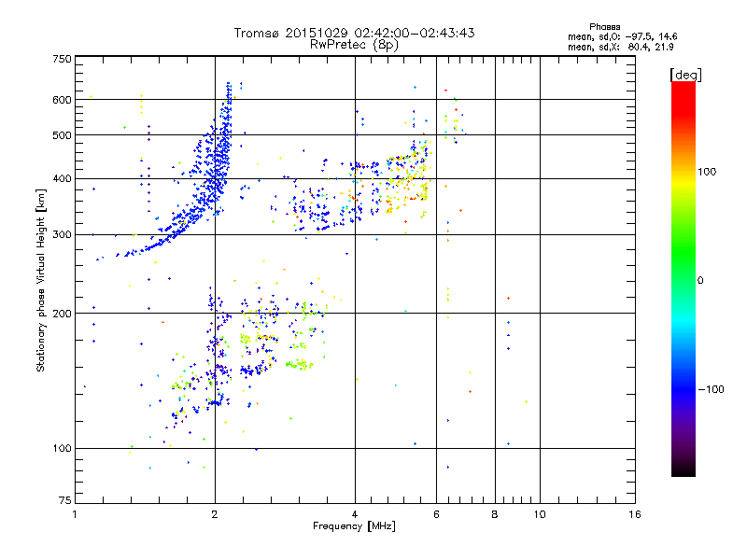Viewport: 747px width, 560px height.
Task: Click the 'Phases' heading at top right
Action: (x=604, y=27)
